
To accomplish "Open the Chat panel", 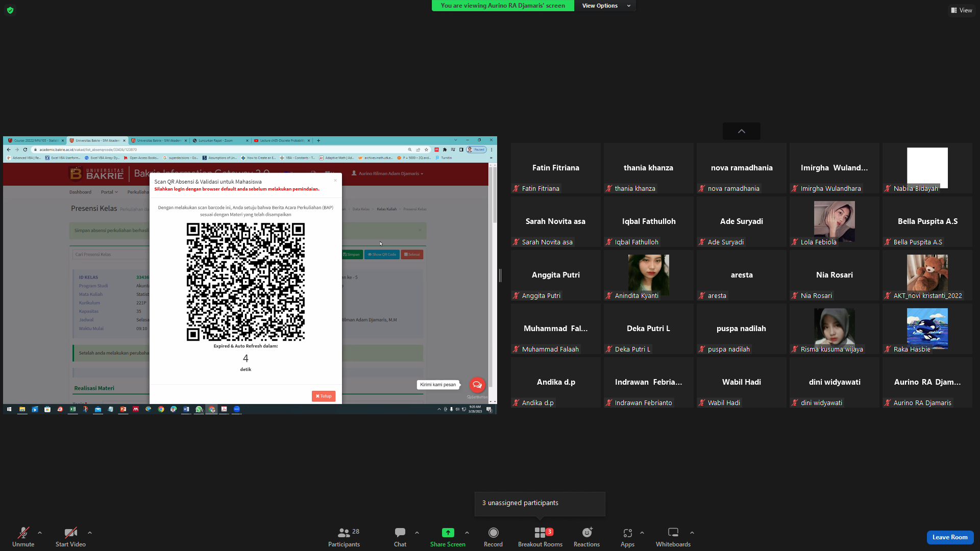I will click(400, 537).
